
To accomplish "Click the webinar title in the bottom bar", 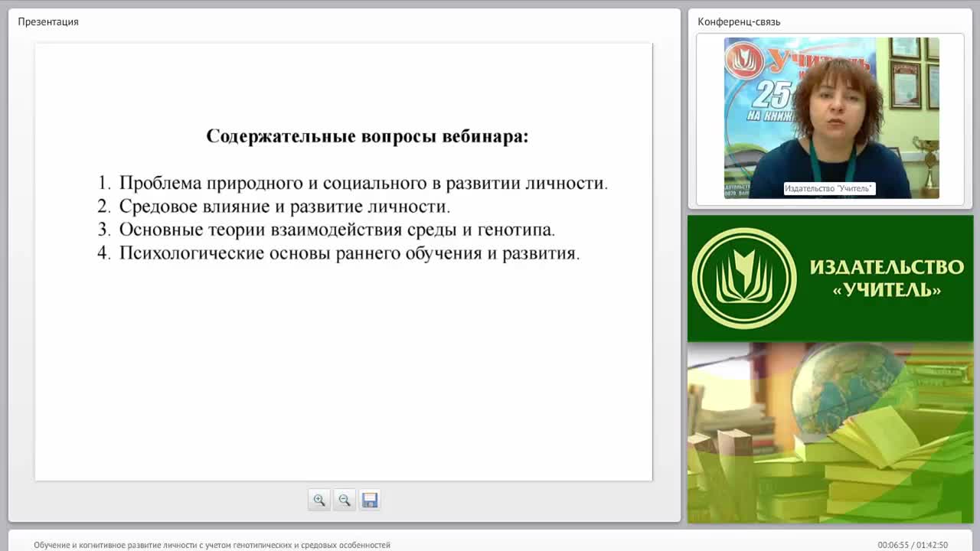I will (212, 545).
